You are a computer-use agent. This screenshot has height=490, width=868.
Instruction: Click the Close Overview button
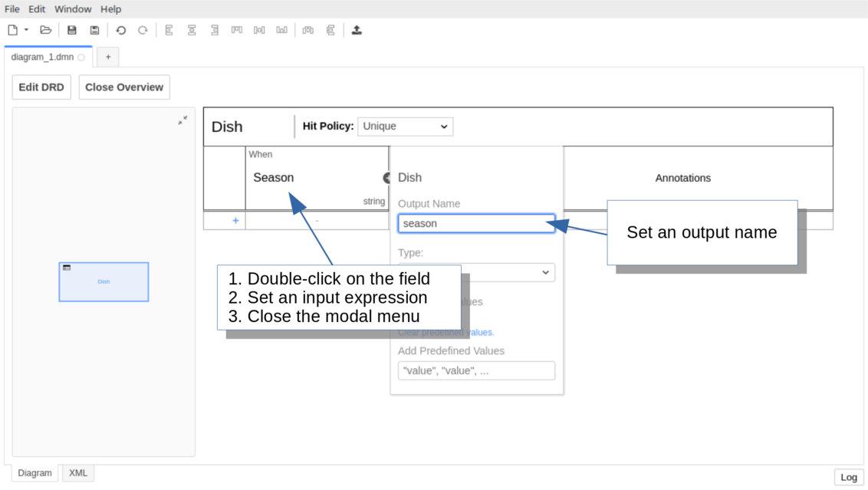124,87
